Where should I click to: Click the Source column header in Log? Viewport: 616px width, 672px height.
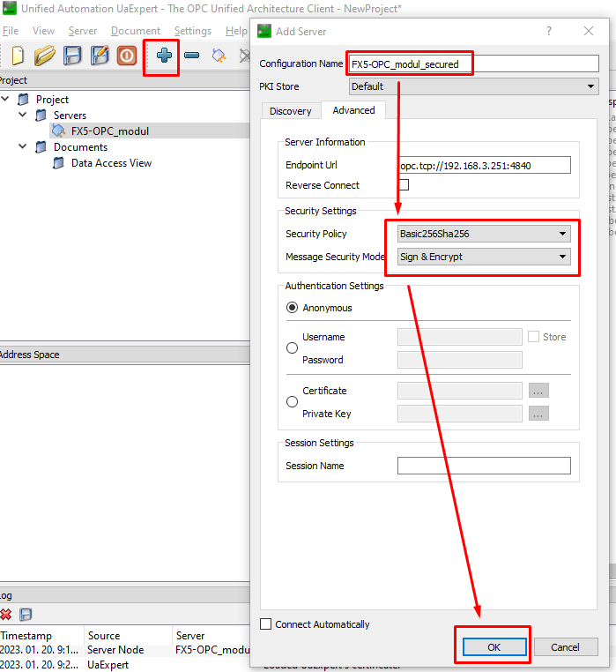coord(129,636)
